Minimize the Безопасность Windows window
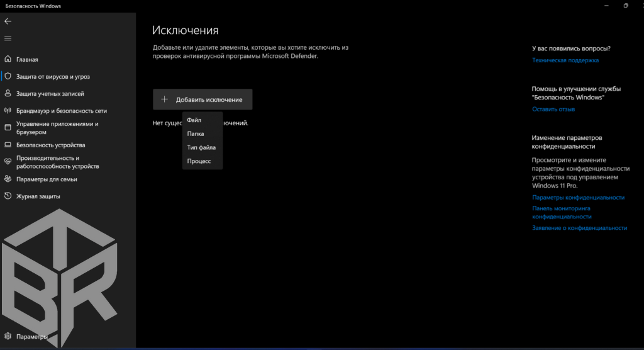The image size is (644, 350). pyautogui.click(x=606, y=6)
